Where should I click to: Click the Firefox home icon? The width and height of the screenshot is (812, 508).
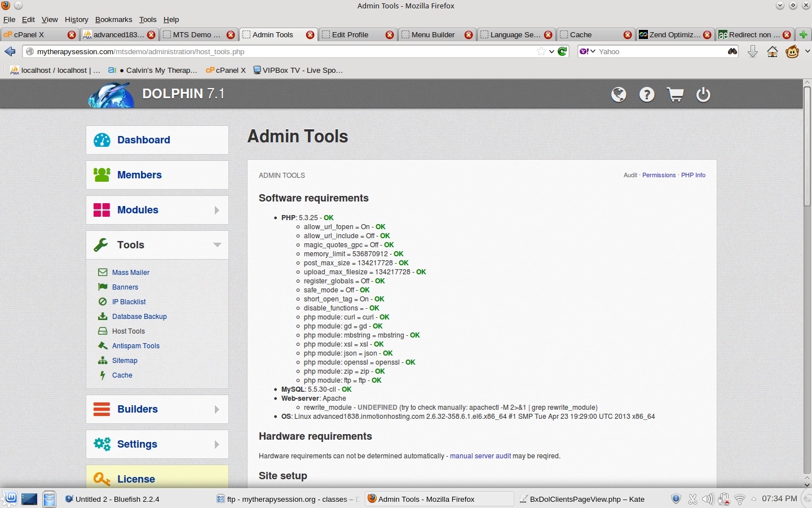pos(773,52)
